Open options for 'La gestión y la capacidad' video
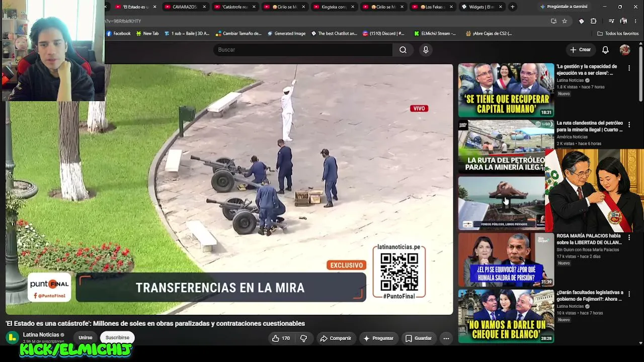This screenshot has height=362, width=644. (629, 68)
